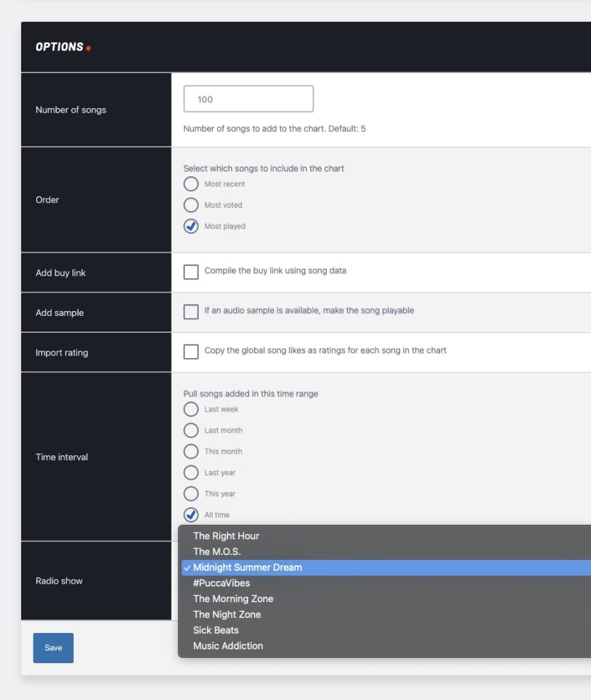Screen dimensions: 591x700
Task: Choose #PuccaVibes from the show list
Action: tap(221, 583)
